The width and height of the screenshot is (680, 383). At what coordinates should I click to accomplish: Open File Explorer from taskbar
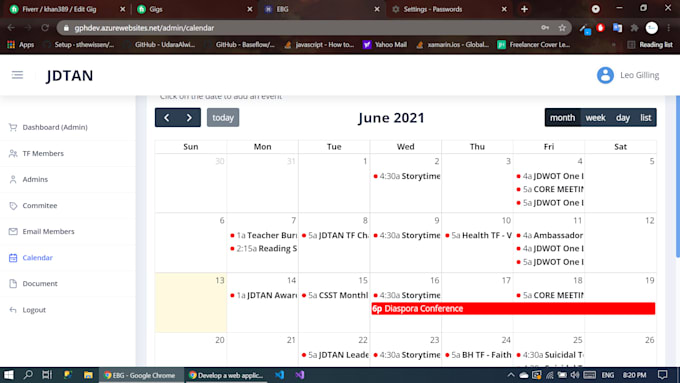88,375
